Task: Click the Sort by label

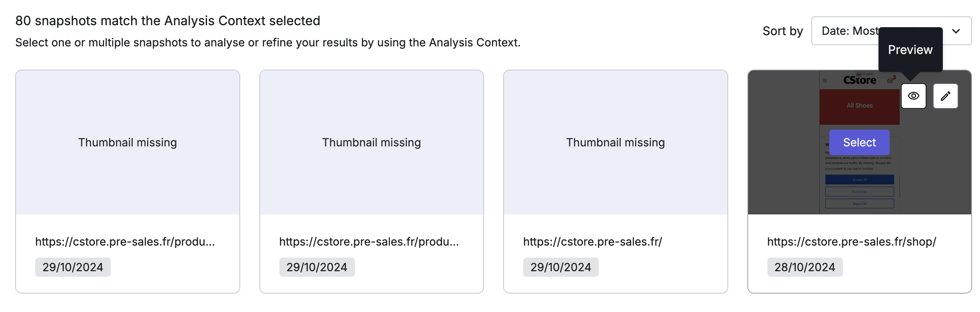Action: click(x=783, y=31)
